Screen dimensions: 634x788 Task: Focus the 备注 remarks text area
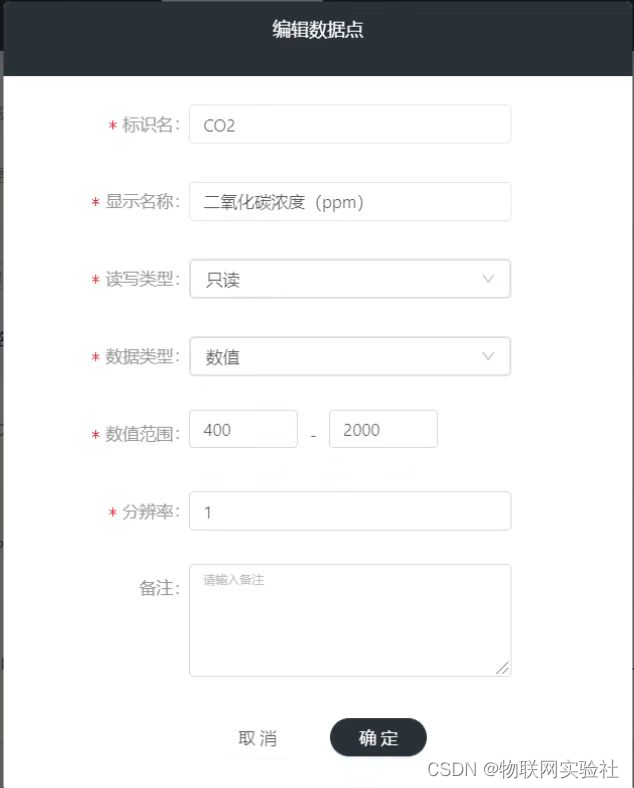(349, 620)
